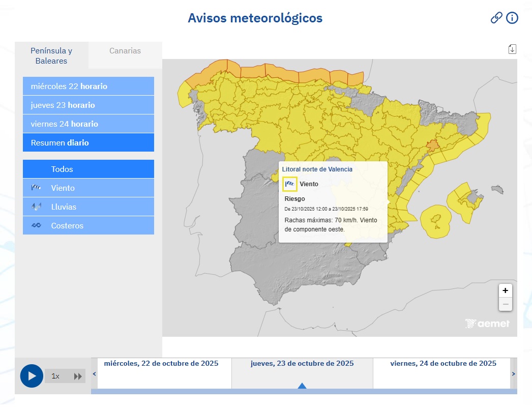532x409 pixels.
Task: Increase playback speed with fast-forward arrows
Action: [79, 376]
